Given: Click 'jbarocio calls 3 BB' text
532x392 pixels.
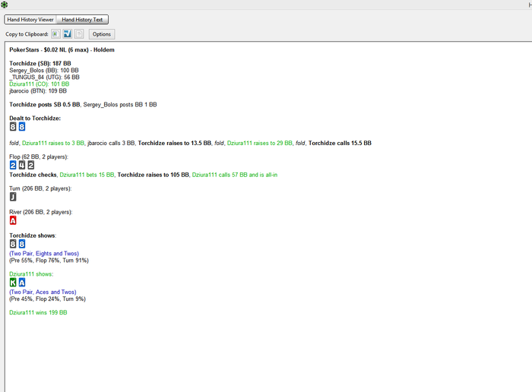Looking at the screenshot, I should click(x=111, y=143).
